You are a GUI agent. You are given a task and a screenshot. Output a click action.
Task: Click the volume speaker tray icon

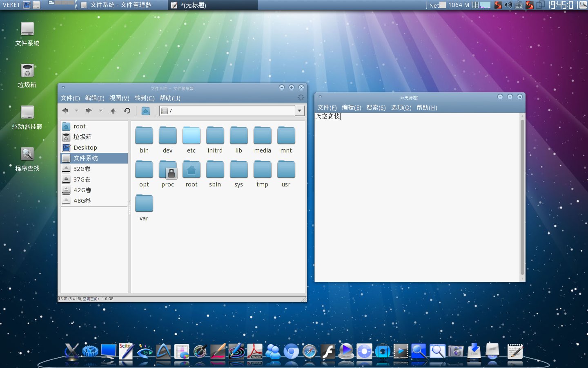point(508,5)
